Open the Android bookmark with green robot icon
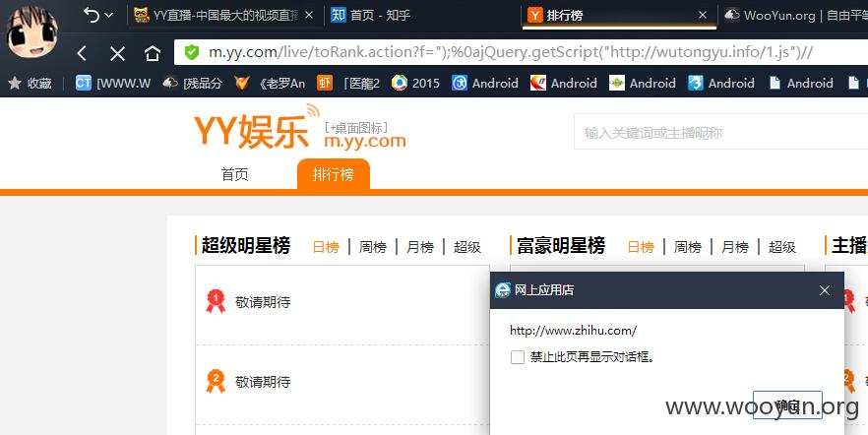 [642, 83]
